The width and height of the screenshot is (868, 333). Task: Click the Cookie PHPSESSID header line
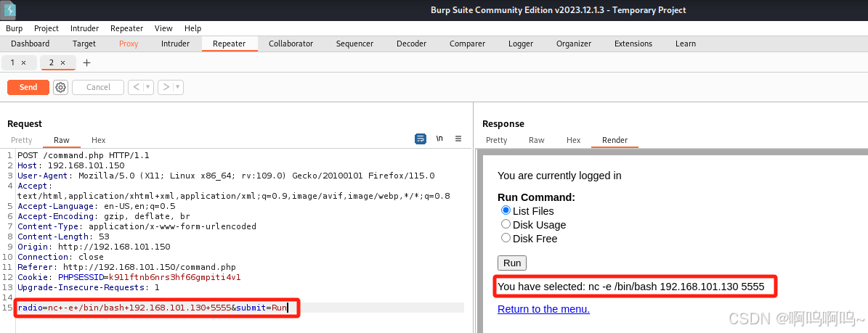pos(129,277)
